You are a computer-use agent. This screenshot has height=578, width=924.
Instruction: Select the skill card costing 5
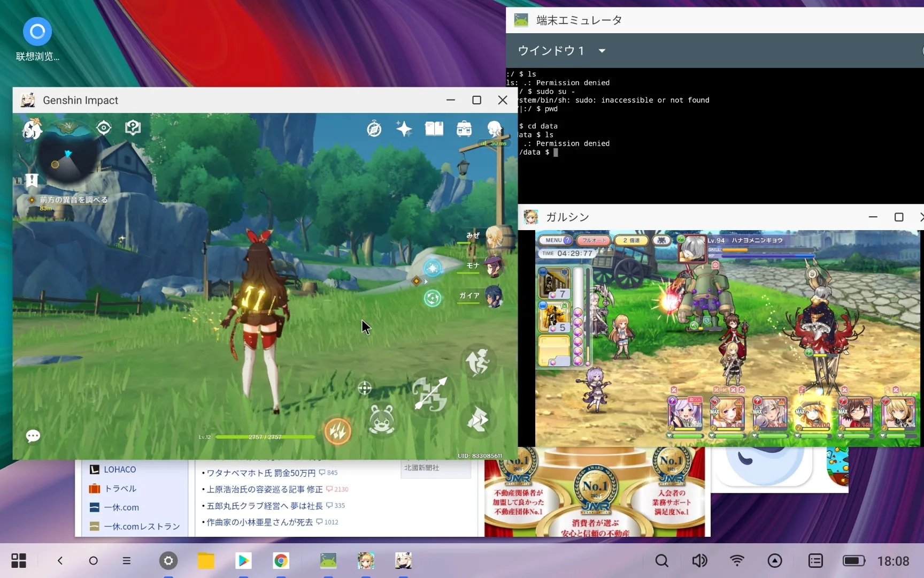pos(554,317)
